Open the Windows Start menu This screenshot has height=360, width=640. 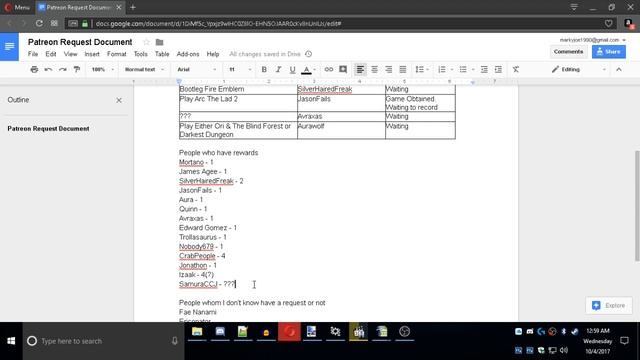[11, 341]
